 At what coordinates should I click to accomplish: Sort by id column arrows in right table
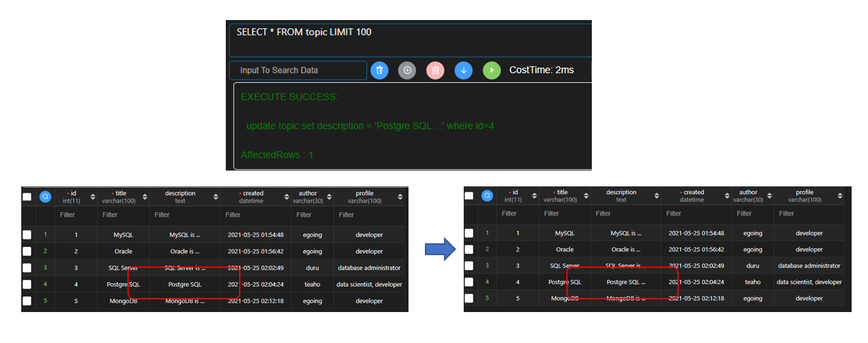pos(534,195)
